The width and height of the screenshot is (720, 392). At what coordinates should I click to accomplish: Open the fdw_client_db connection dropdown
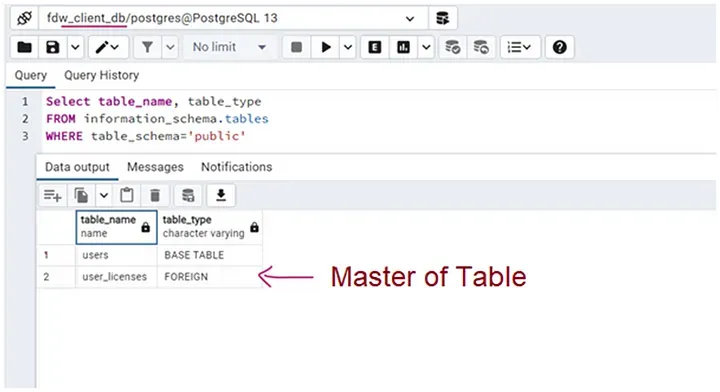tap(233, 18)
